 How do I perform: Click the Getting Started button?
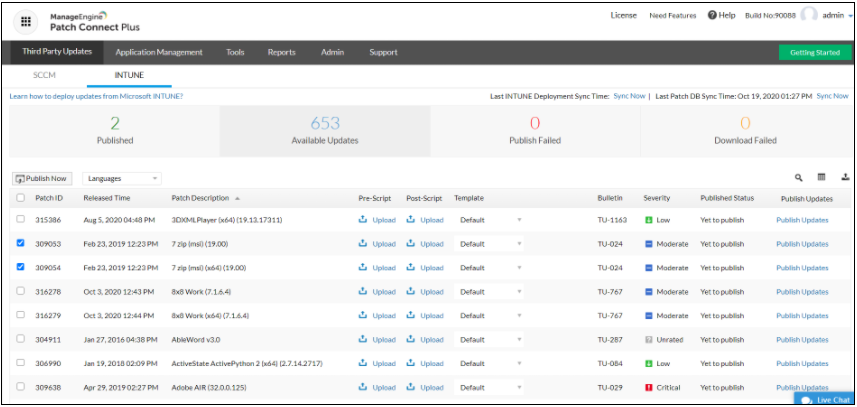point(815,52)
